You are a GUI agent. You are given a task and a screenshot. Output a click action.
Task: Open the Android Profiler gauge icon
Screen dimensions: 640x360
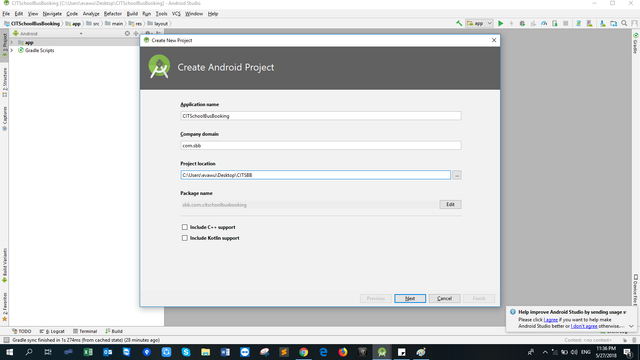(544, 24)
